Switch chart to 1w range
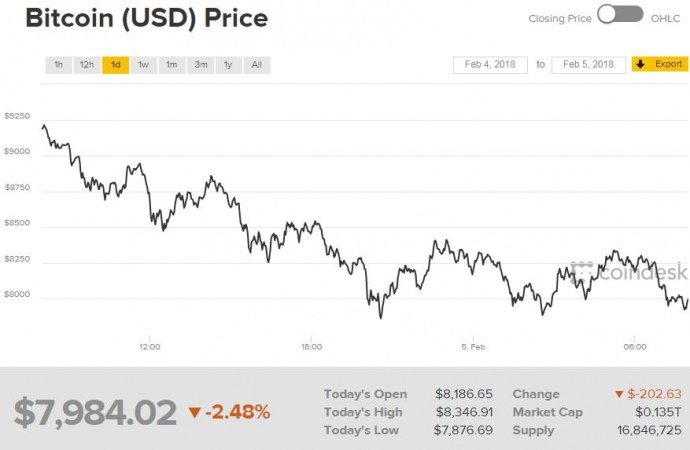The height and width of the screenshot is (450, 690). click(x=144, y=65)
